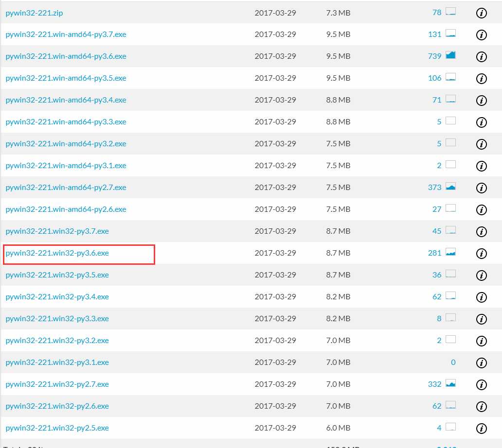This screenshot has height=448, width=502.
Task: Click download count 27 for win-amd64-py2.6
Action: tap(437, 209)
